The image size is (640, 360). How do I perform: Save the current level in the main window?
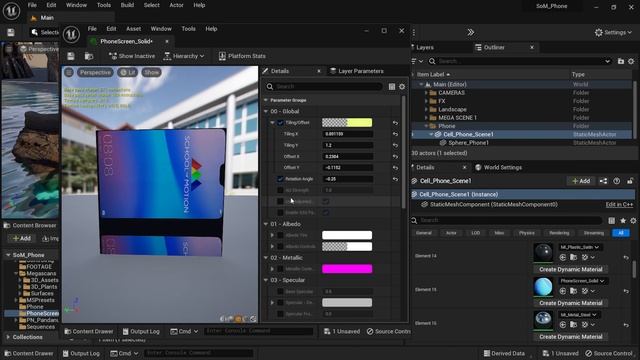pos(11,32)
